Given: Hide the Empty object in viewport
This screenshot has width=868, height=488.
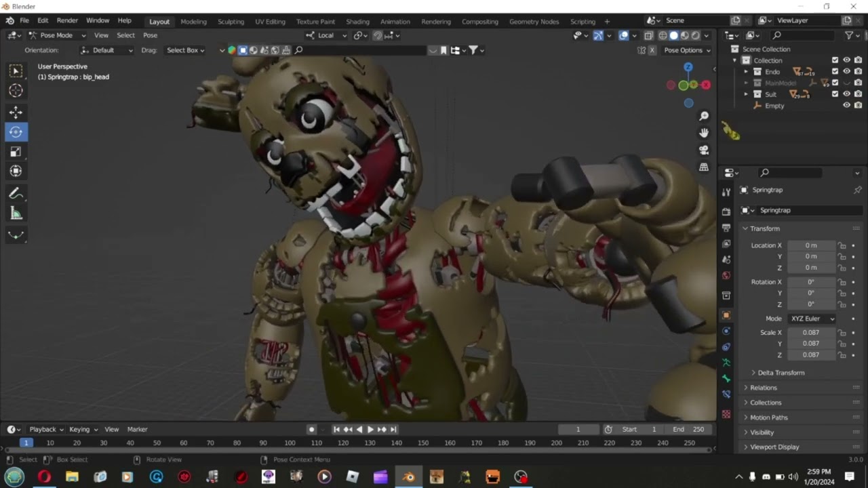Looking at the screenshot, I should click(846, 105).
